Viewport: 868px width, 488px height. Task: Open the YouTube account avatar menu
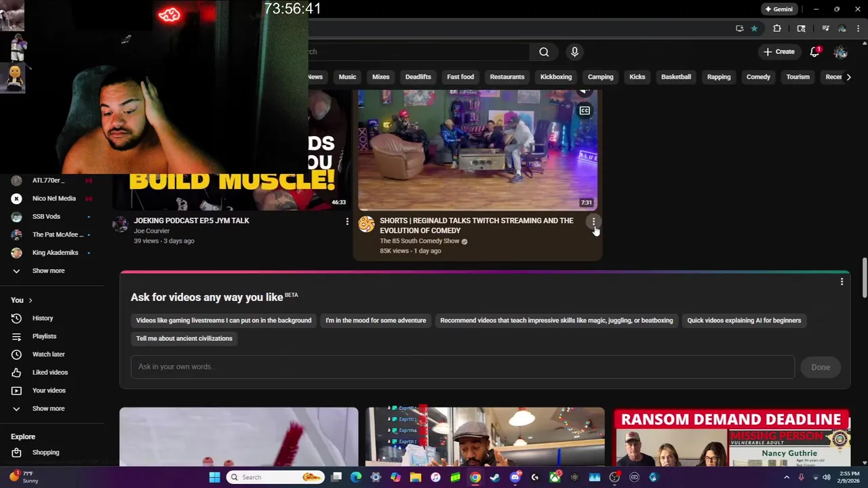point(840,52)
